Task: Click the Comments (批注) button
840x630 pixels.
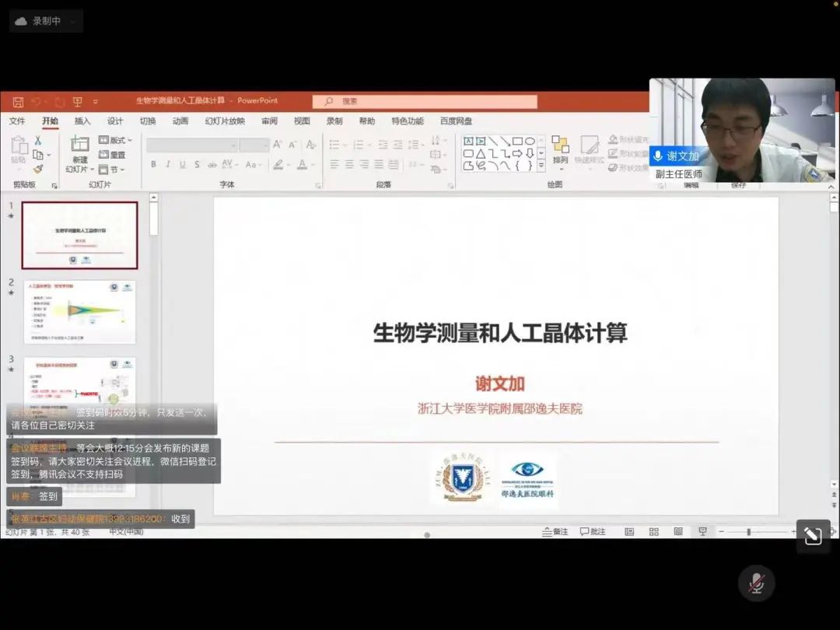Action: tap(593, 531)
